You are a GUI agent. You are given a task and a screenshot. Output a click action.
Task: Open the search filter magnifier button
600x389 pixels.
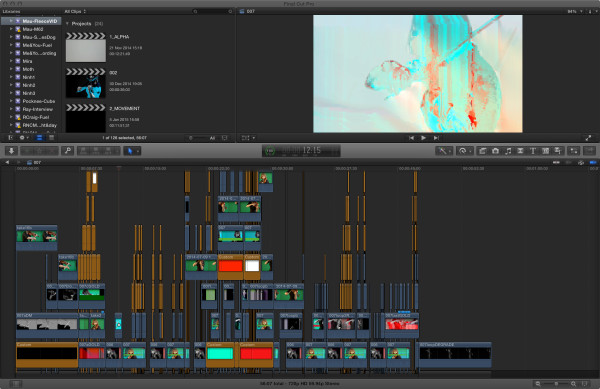230,11
